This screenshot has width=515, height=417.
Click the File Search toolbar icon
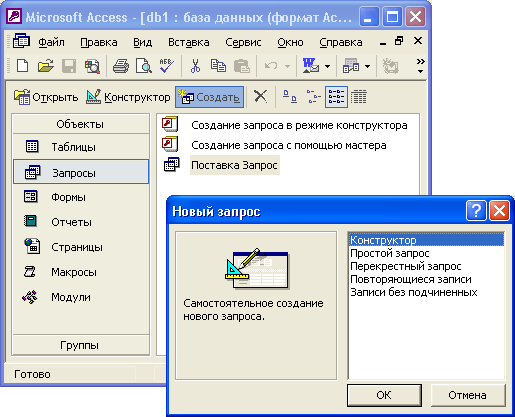tap(92, 66)
